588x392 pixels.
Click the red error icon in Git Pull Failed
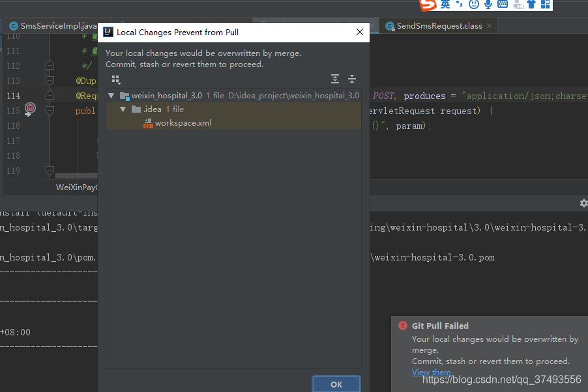tap(403, 326)
